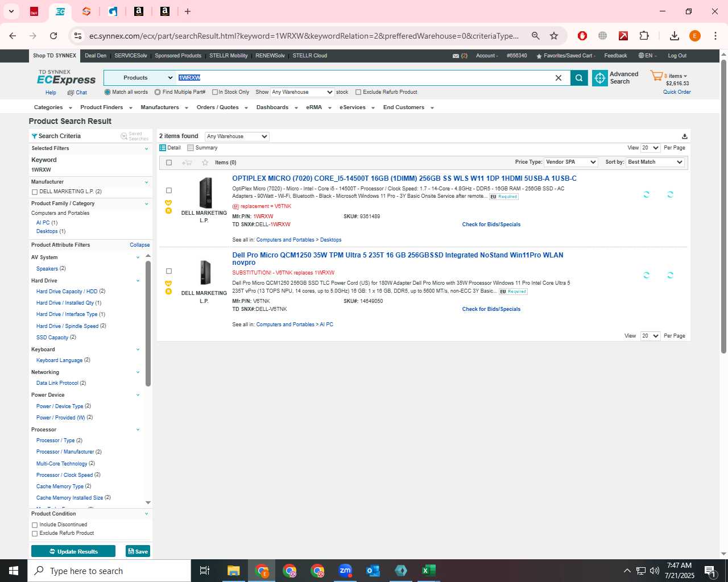
Task: Click the keyword search input field
Action: [364, 78]
